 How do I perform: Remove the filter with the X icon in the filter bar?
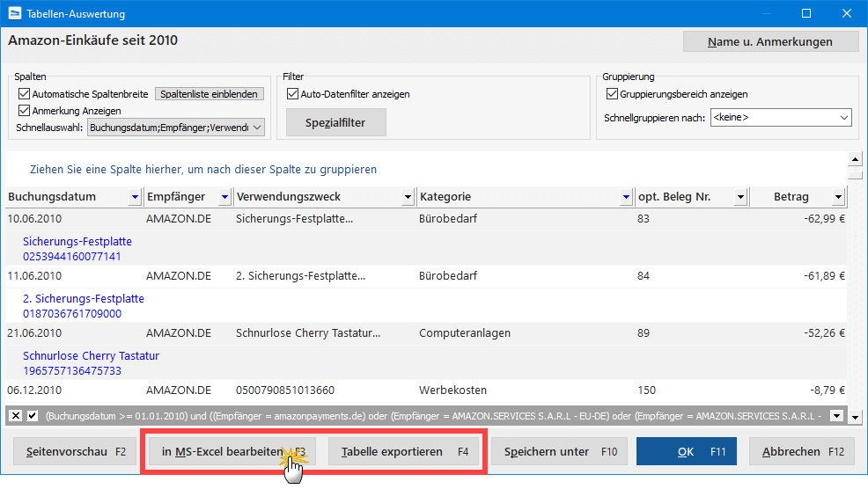tap(16, 415)
